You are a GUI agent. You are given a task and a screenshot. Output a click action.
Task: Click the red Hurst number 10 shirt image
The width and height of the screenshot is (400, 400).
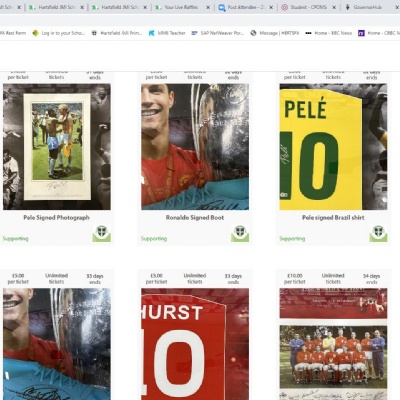pos(195,344)
